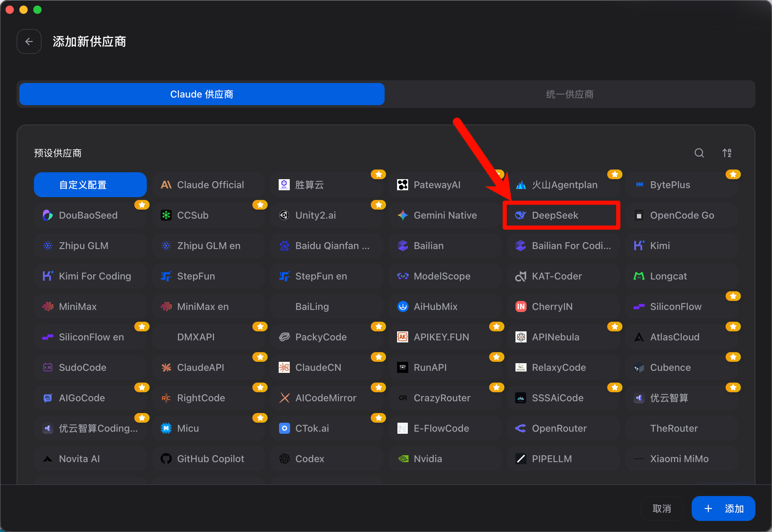The height and width of the screenshot is (532, 772).
Task: Select Xiaomi MiMo provider
Action: pyautogui.click(x=682, y=459)
